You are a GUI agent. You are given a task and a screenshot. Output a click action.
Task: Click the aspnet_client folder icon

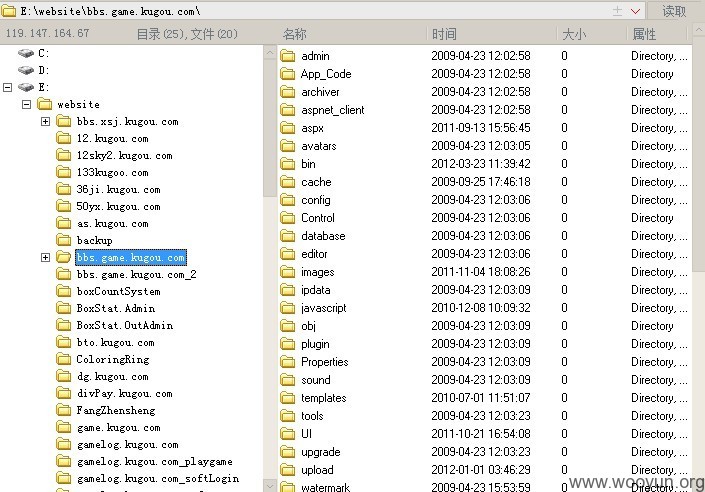(288, 110)
